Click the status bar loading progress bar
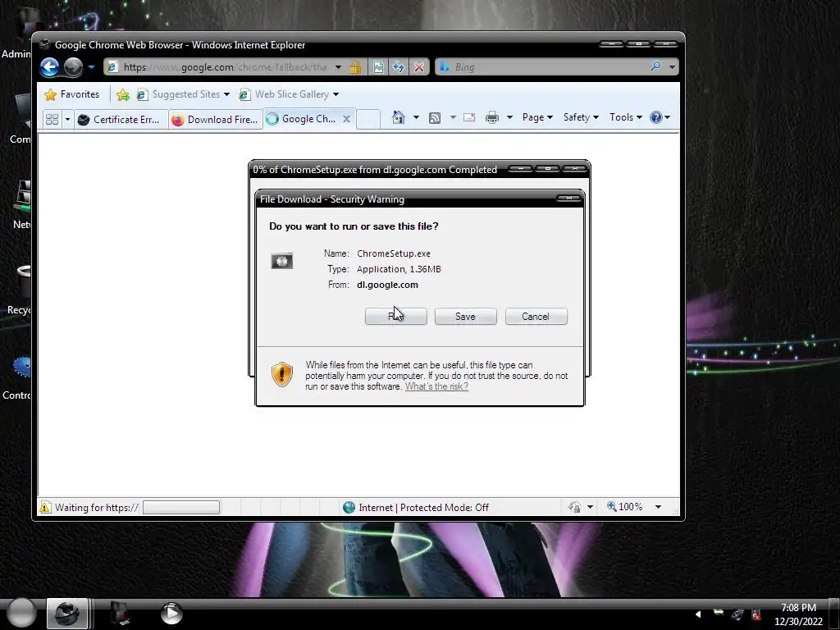 tap(181, 507)
